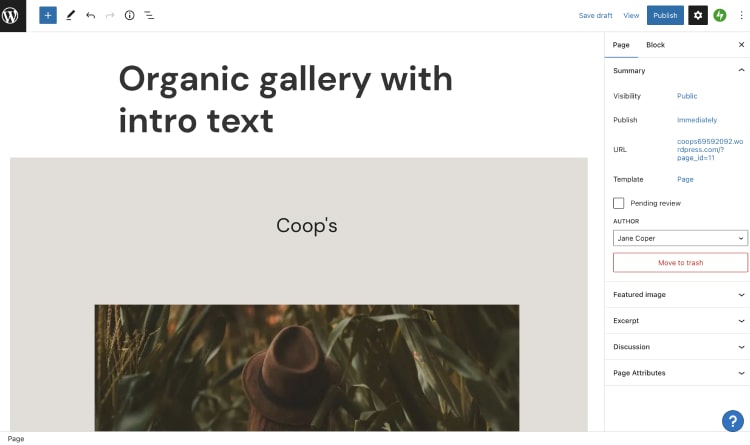Switch to the Block tab
This screenshot has height=445, width=750.
coord(655,45)
